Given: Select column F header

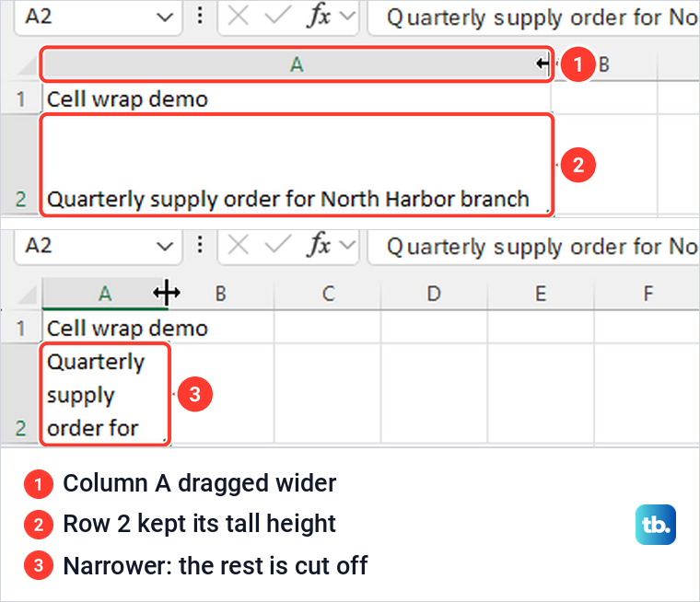Looking at the screenshot, I should tap(647, 294).
